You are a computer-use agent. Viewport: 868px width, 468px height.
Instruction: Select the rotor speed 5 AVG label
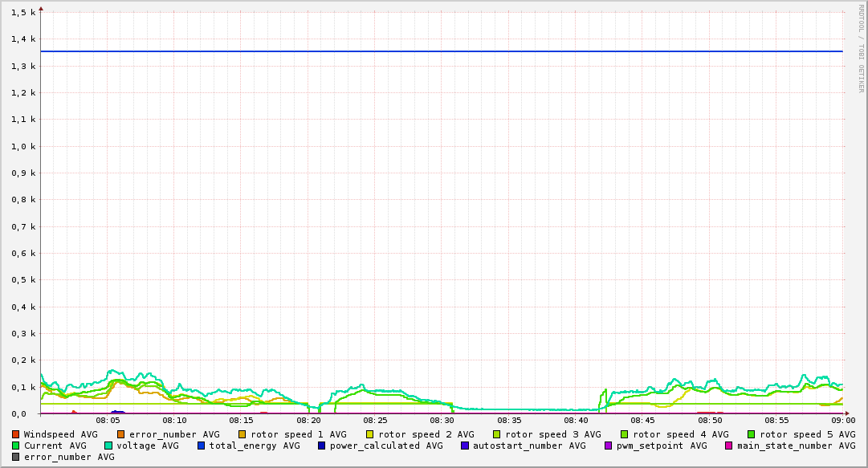click(x=808, y=435)
